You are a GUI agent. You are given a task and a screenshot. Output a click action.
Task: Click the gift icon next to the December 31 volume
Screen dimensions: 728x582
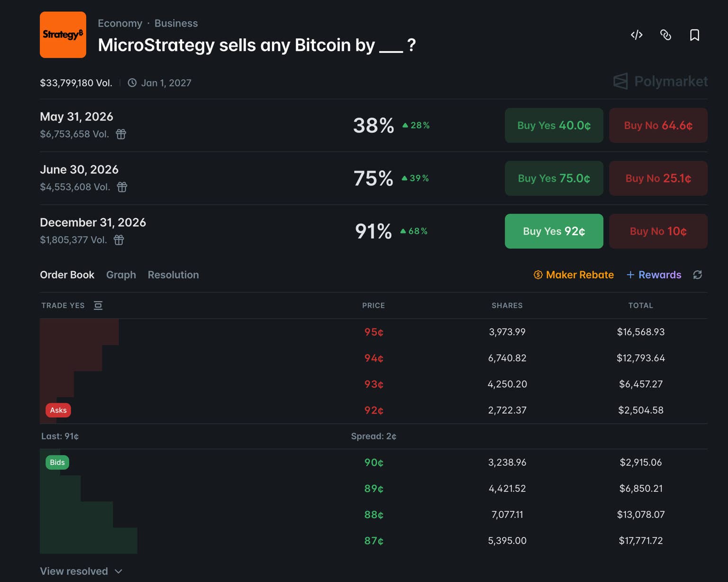[119, 240]
